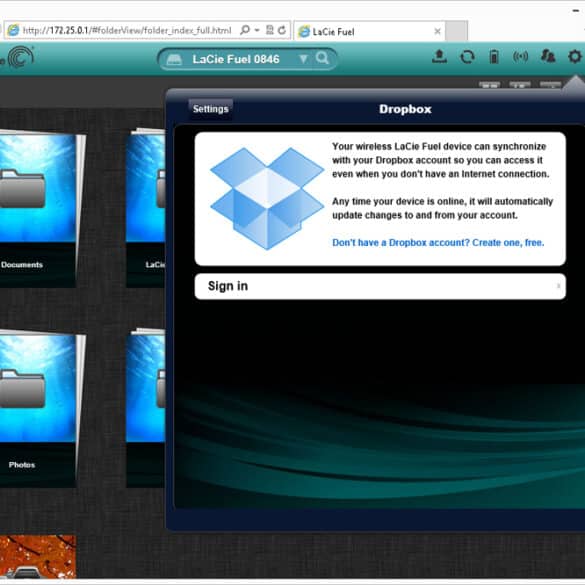Image resolution: width=585 pixels, height=585 pixels.
Task: Close the LaCie Fuel browser tab
Action: tap(438, 31)
